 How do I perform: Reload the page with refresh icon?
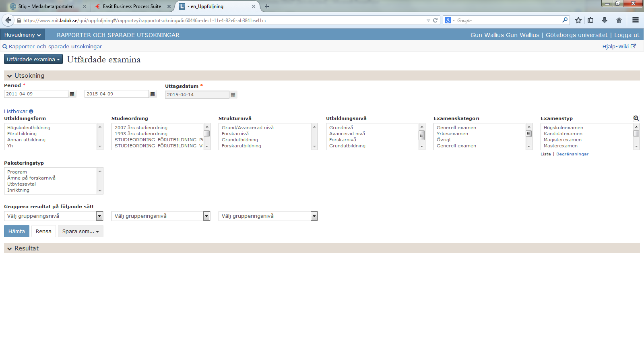point(435,20)
